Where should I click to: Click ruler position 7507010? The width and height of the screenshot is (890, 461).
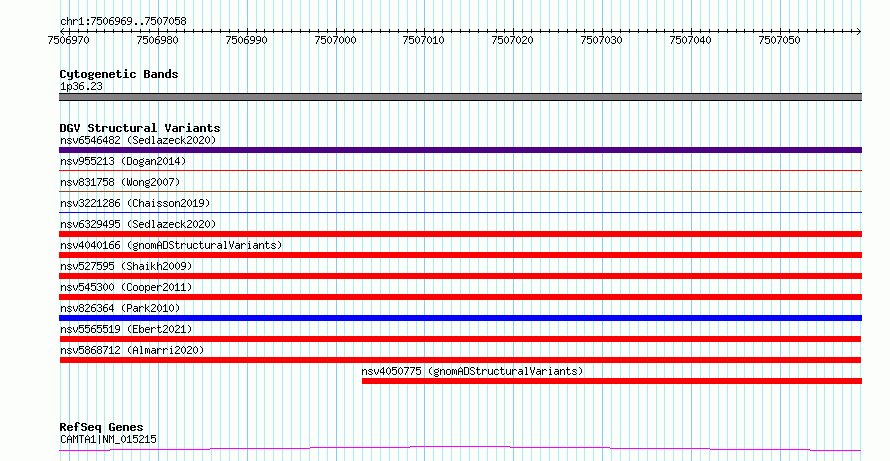tap(424, 40)
